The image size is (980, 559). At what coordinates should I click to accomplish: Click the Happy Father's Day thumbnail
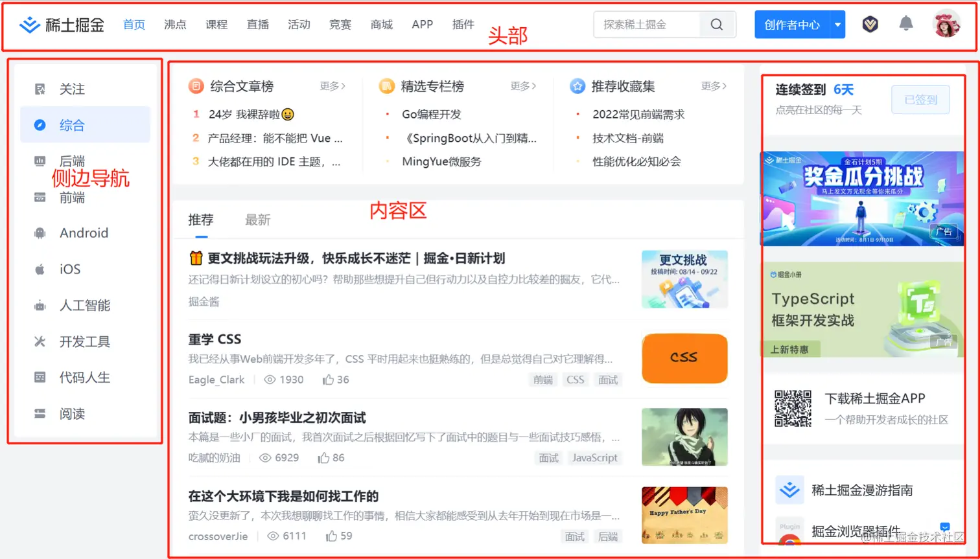[684, 515]
